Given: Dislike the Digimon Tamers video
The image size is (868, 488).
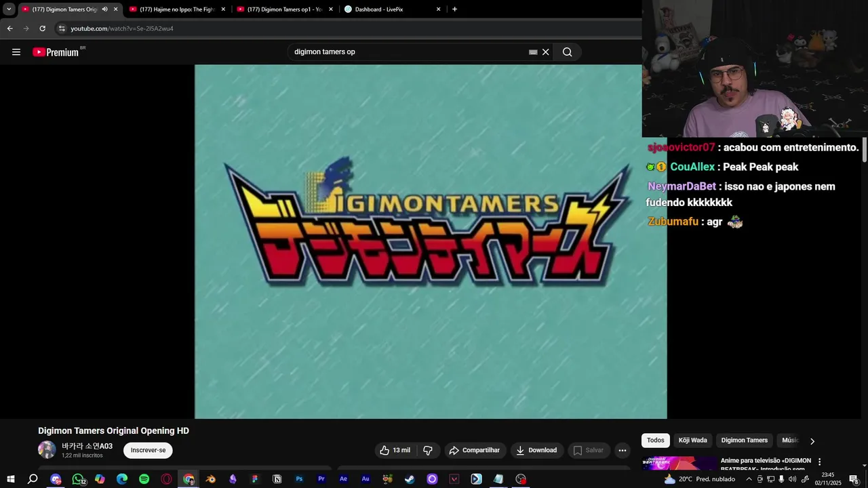Looking at the screenshot, I should tap(428, 450).
